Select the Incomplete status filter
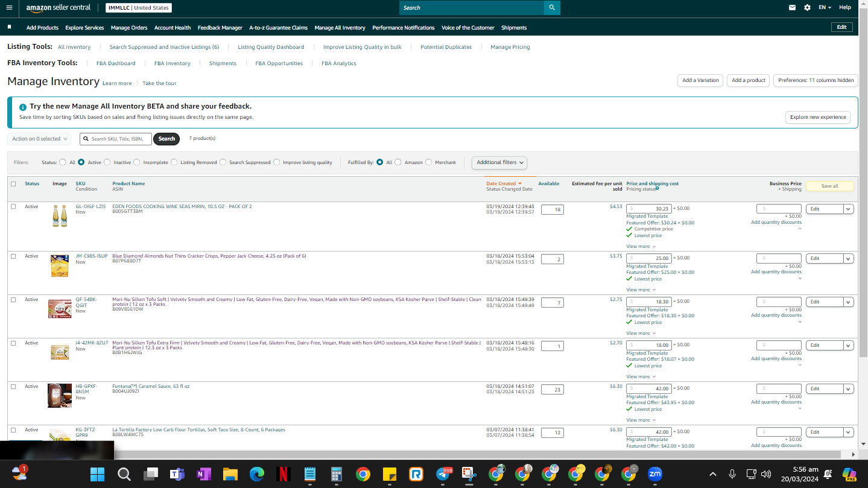The width and height of the screenshot is (868, 488). pos(137,162)
